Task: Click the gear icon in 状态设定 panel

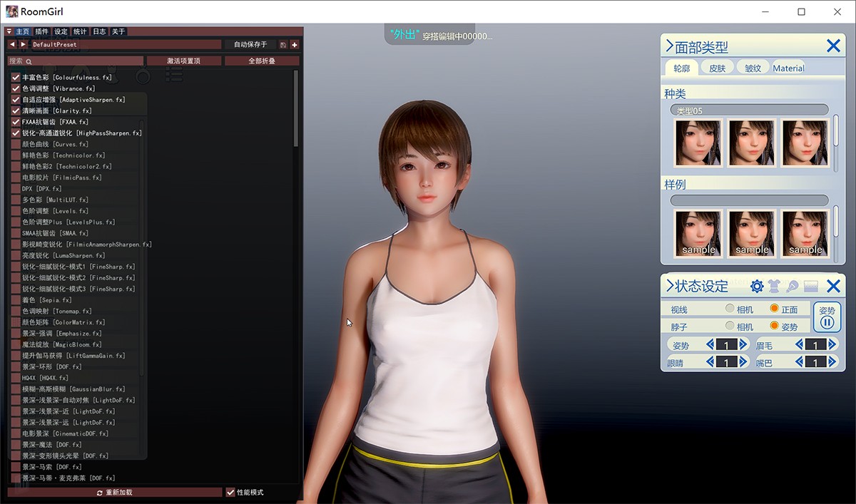Action: 757,287
